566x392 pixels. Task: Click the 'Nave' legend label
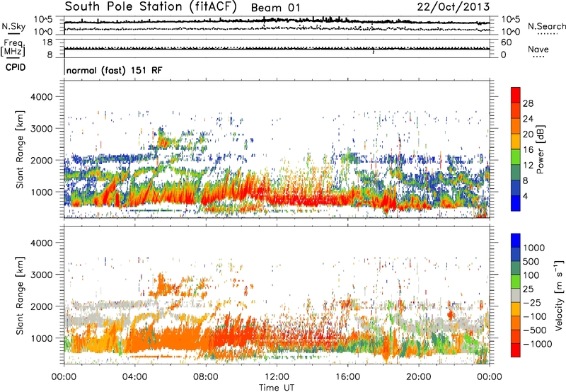538,49
